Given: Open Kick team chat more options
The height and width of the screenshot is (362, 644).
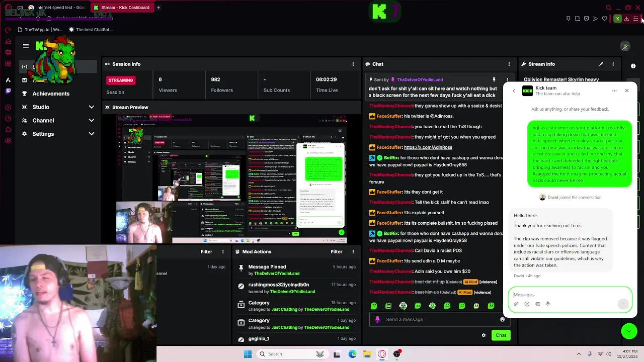Looking at the screenshot, I should [614, 90].
